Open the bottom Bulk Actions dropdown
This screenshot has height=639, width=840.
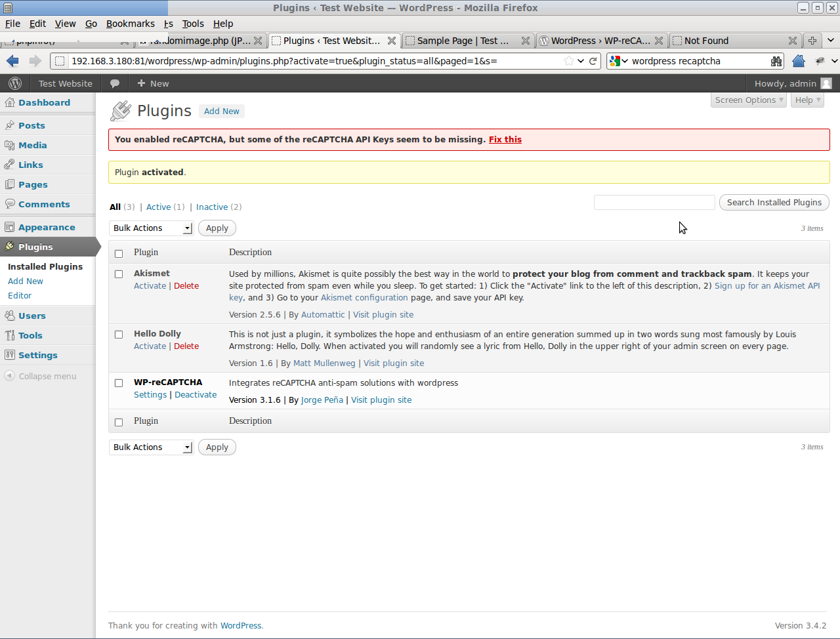point(151,447)
